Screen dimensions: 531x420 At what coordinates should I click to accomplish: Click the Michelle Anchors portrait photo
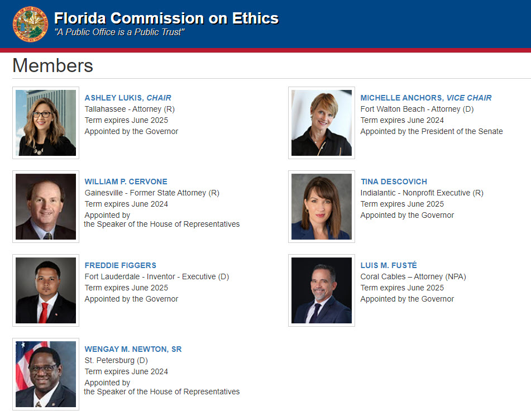tap(322, 123)
